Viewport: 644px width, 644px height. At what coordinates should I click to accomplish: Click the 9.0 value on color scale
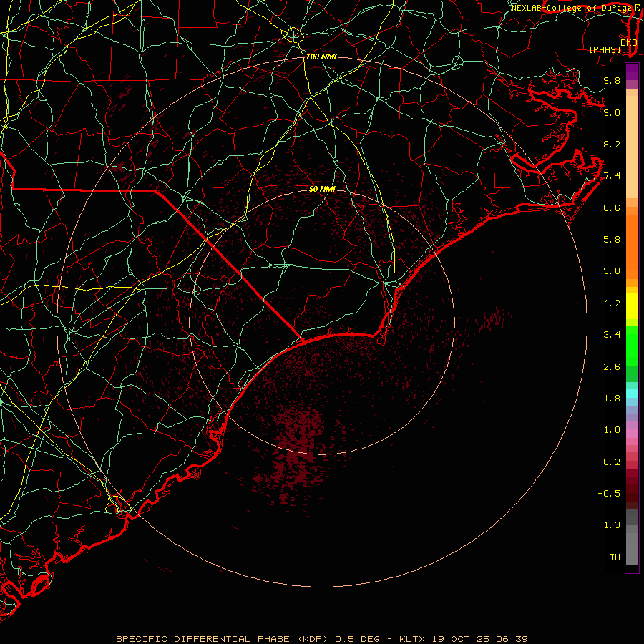tap(612, 112)
